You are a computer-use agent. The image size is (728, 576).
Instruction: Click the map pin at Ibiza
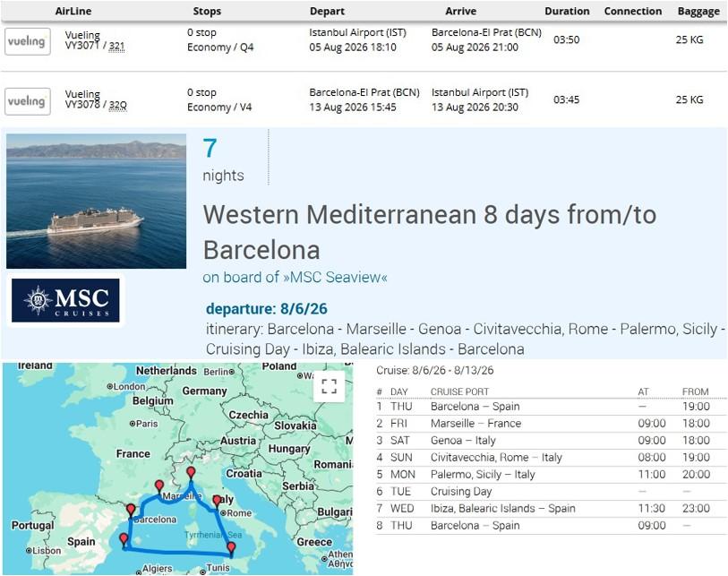point(124,540)
